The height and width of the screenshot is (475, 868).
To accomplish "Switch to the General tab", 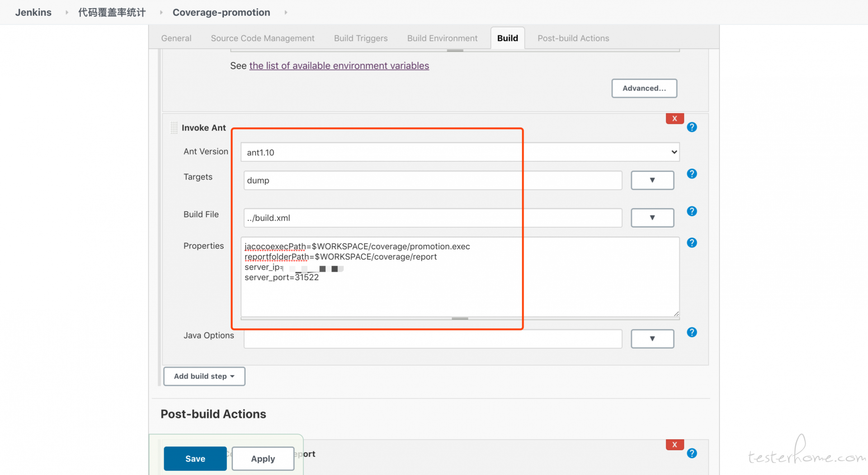I will point(176,38).
